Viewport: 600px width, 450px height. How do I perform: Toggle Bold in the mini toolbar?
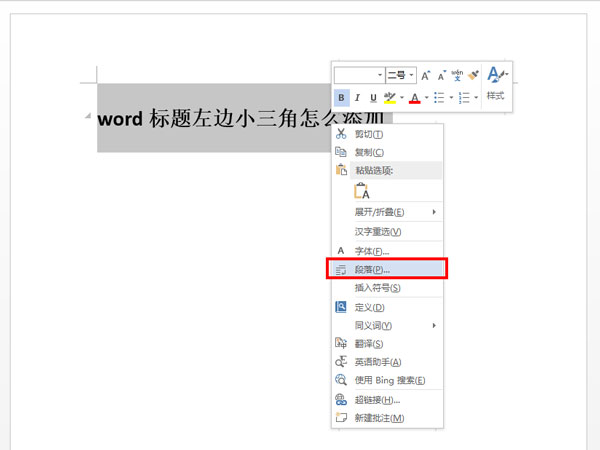pos(342,98)
